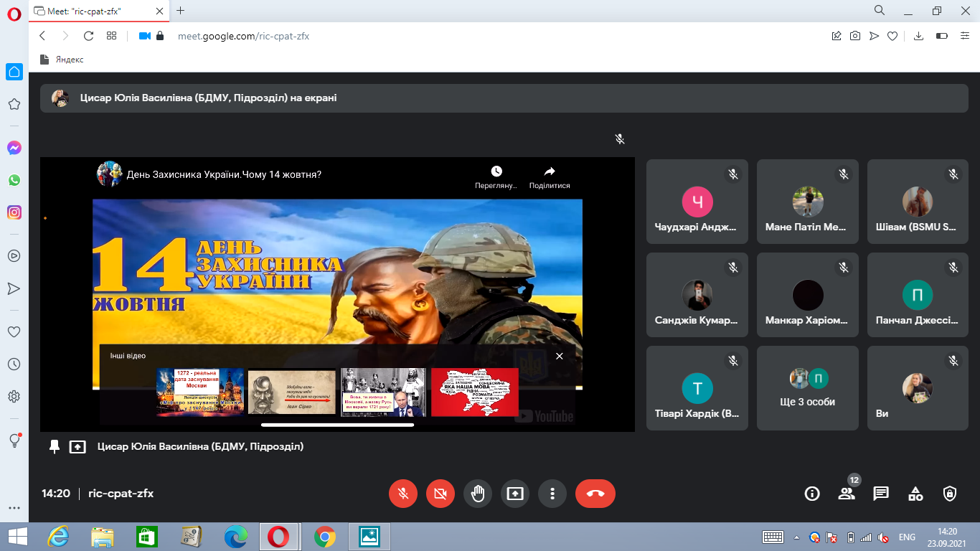Unpin the Цисар Юлія Василівна presentation
This screenshot has height=551, width=980.
(55, 446)
